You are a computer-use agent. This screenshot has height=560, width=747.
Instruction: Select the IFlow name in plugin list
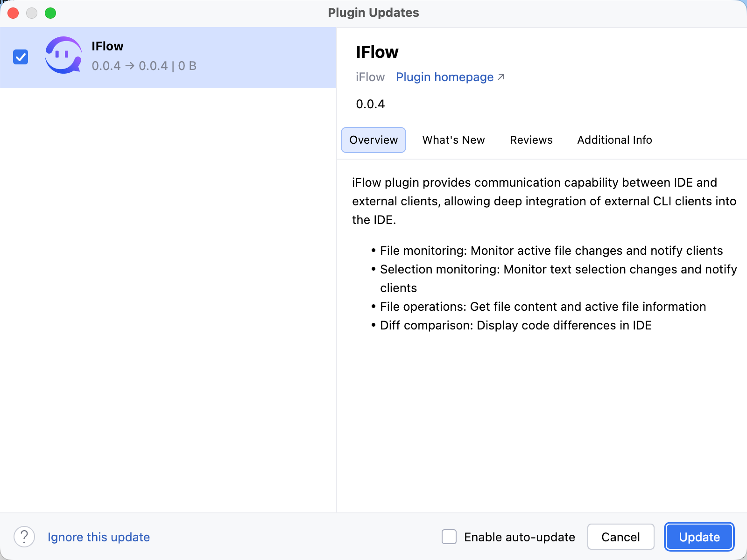[x=107, y=46]
